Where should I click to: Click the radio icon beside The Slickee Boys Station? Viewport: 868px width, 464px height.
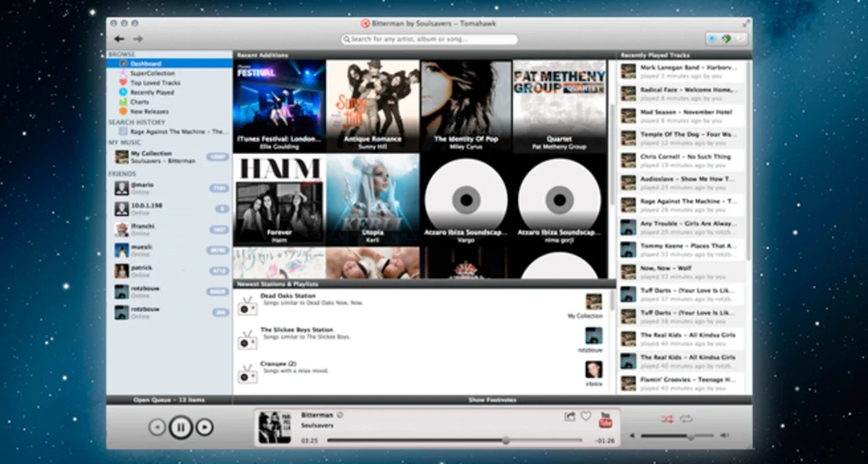[x=247, y=339]
